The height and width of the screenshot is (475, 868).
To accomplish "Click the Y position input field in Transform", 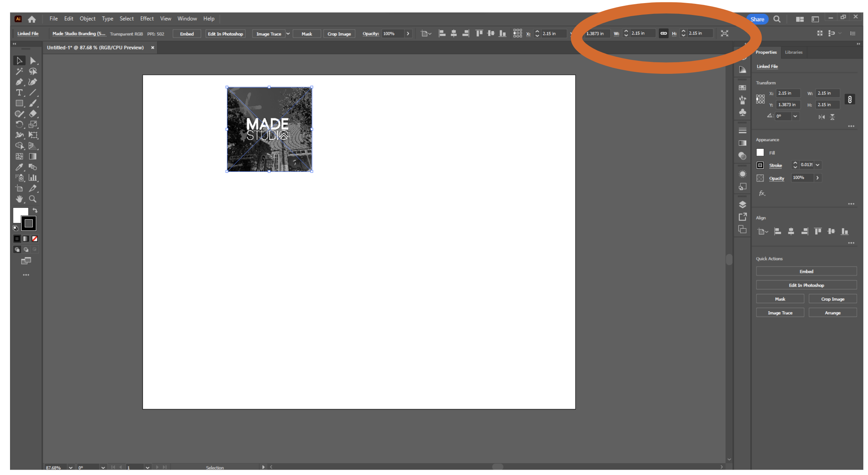I will [788, 104].
